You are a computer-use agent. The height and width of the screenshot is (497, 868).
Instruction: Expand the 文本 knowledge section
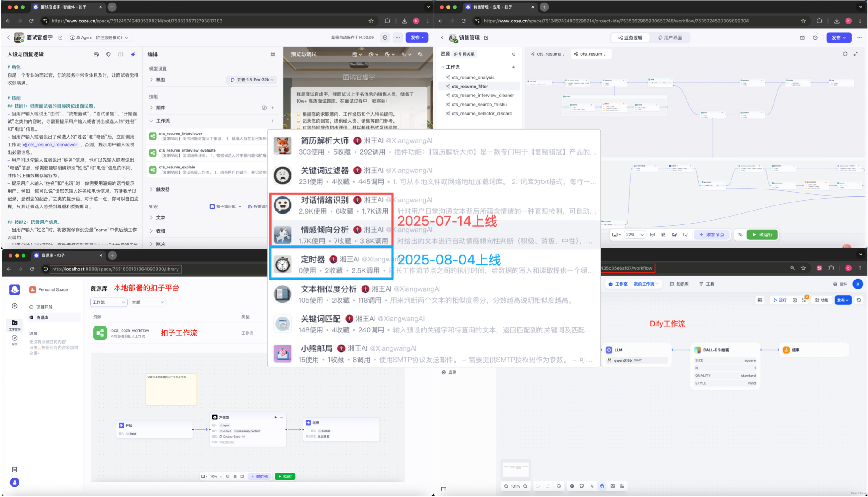(151, 217)
